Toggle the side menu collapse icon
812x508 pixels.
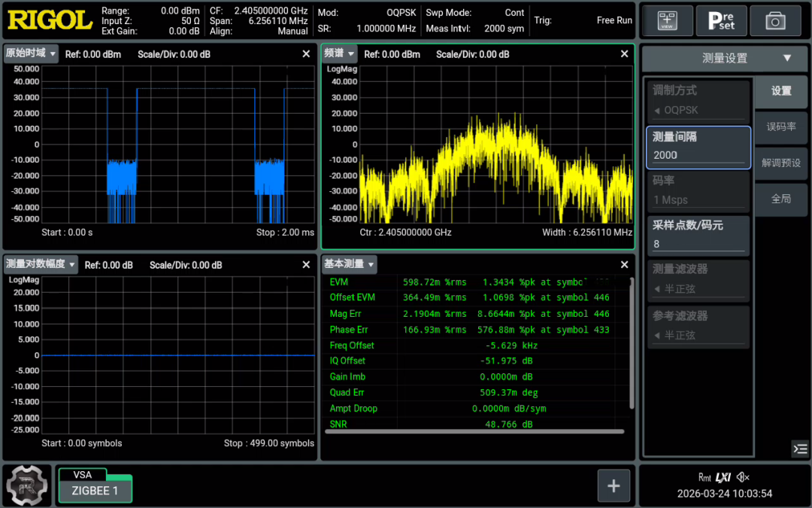(800, 449)
